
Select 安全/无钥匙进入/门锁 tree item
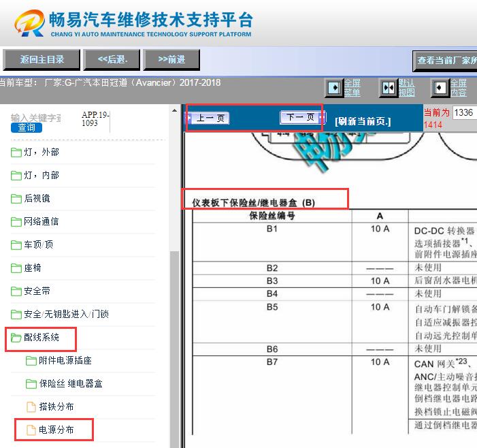click(66, 314)
